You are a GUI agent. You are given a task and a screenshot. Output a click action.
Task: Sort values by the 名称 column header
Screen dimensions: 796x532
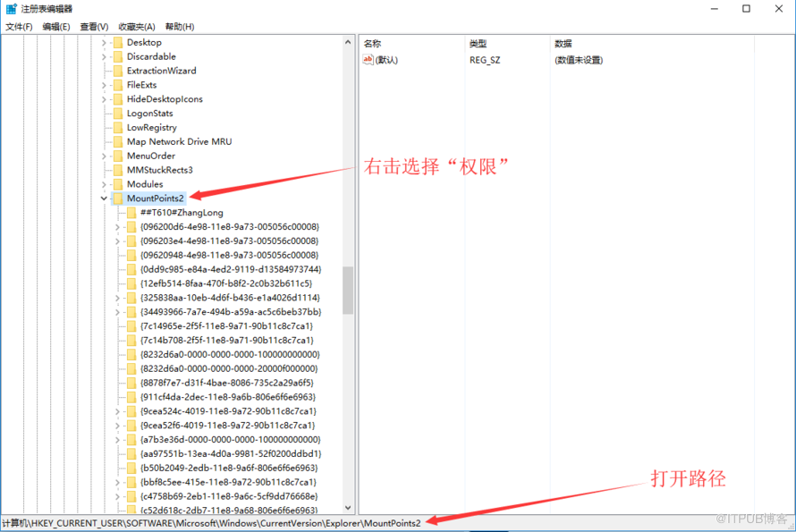411,44
